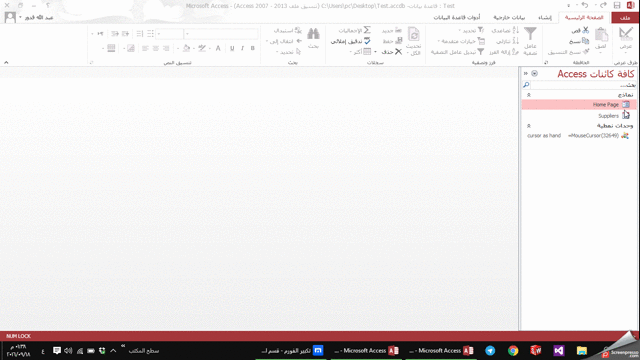Click the File (ملف) tab button

[x=625, y=18]
